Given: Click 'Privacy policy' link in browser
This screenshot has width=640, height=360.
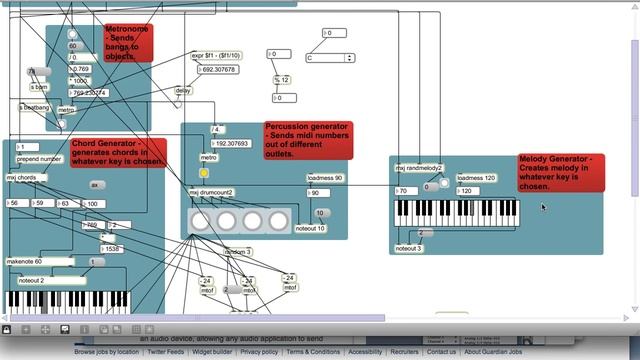Looking at the screenshot, I should pyautogui.click(x=259, y=352).
